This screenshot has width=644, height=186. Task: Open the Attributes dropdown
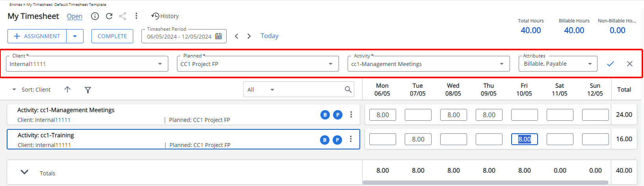[558, 64]
